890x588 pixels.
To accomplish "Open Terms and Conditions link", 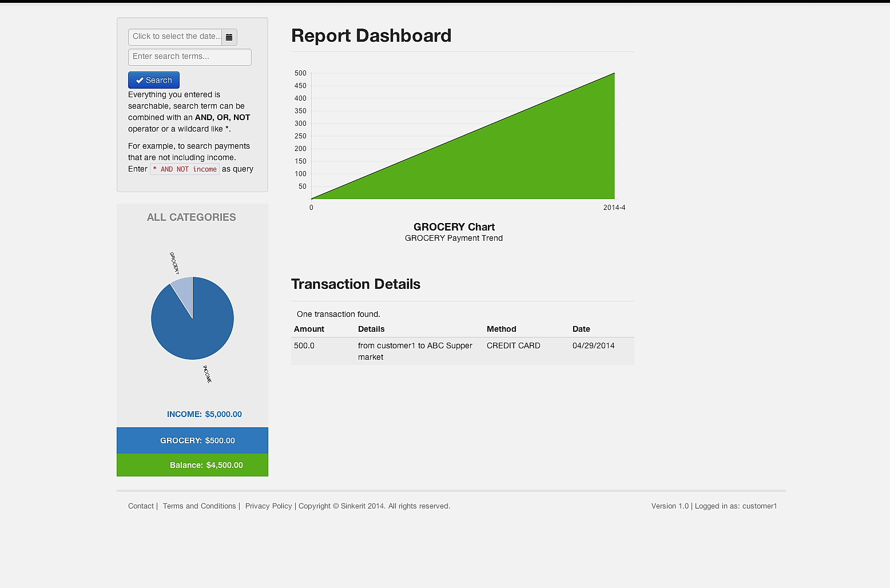I will (x=199, y=506).
